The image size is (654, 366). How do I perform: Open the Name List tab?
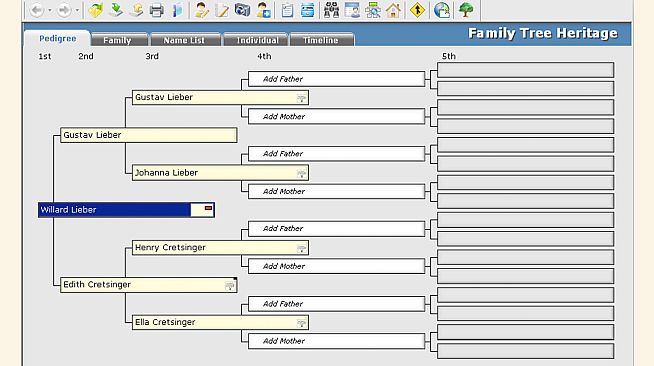(185, 40)
